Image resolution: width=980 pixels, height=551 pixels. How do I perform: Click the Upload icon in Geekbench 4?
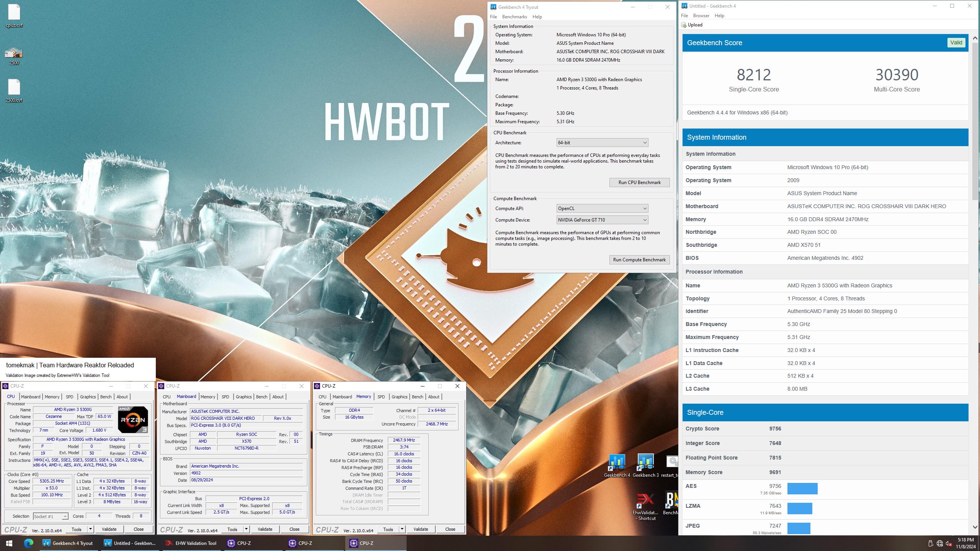point(684,25)
